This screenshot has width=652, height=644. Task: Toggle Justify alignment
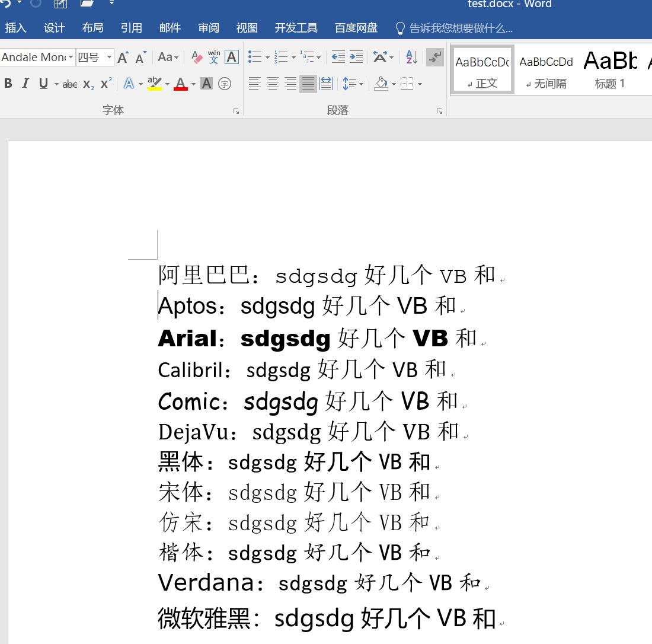[x=308, y=84]
